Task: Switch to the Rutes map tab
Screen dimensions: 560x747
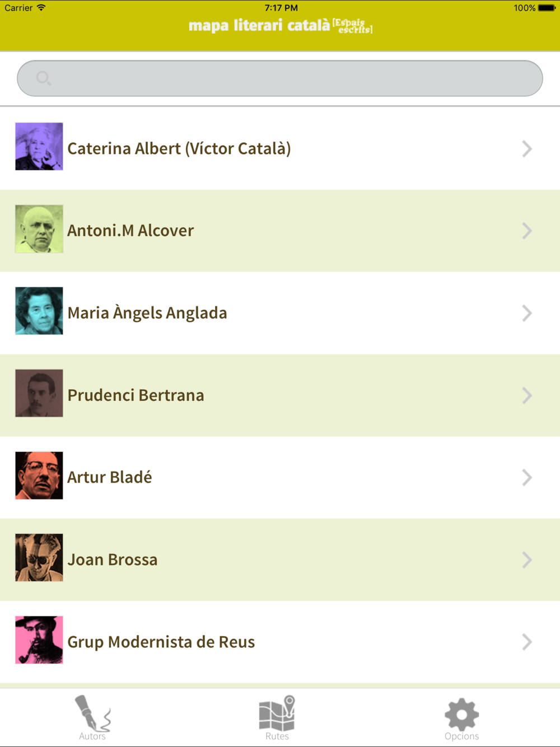Action: click(277, 717)
